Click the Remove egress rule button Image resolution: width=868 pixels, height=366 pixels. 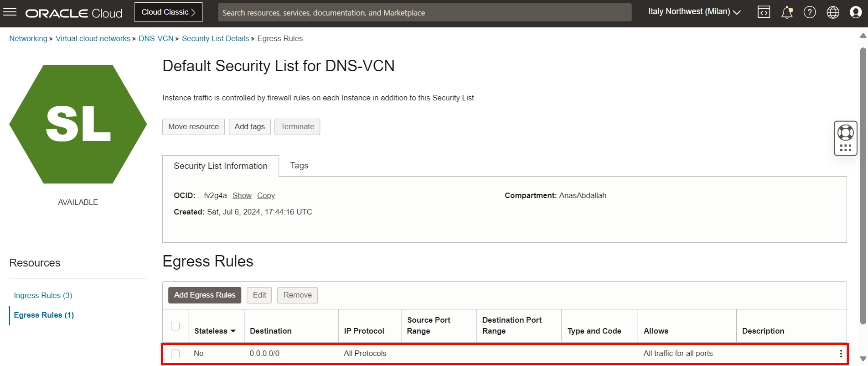pos(298,295)
